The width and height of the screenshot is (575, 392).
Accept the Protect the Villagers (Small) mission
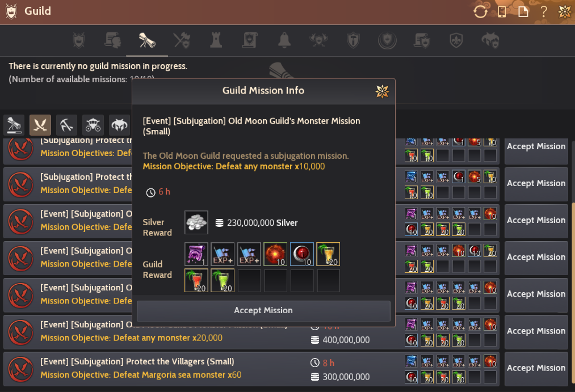pyautogui.click(x=536, y=368)
